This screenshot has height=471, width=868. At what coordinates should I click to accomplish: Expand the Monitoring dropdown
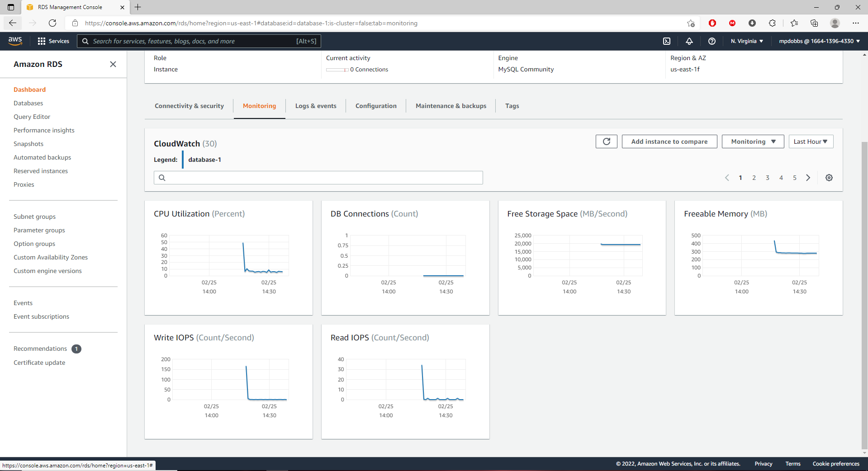753,141
